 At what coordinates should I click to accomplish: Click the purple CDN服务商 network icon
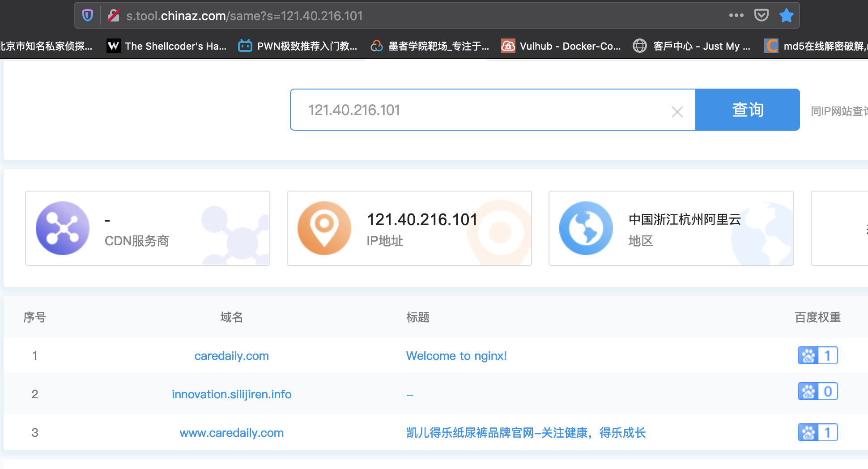63,228
